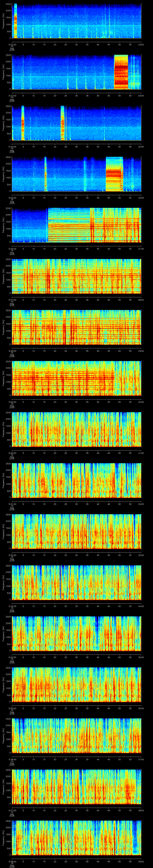Image resolution: width=153 pixels, height=868 pixels.
Task: Click the red burst in the 5:25:00 spectrogram
Action: (114, 174)
